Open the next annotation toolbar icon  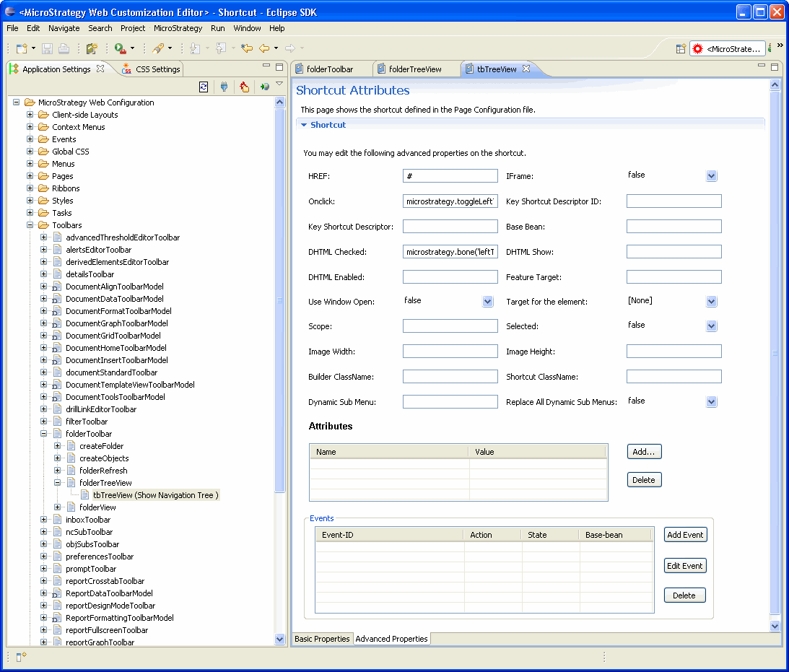195,48
